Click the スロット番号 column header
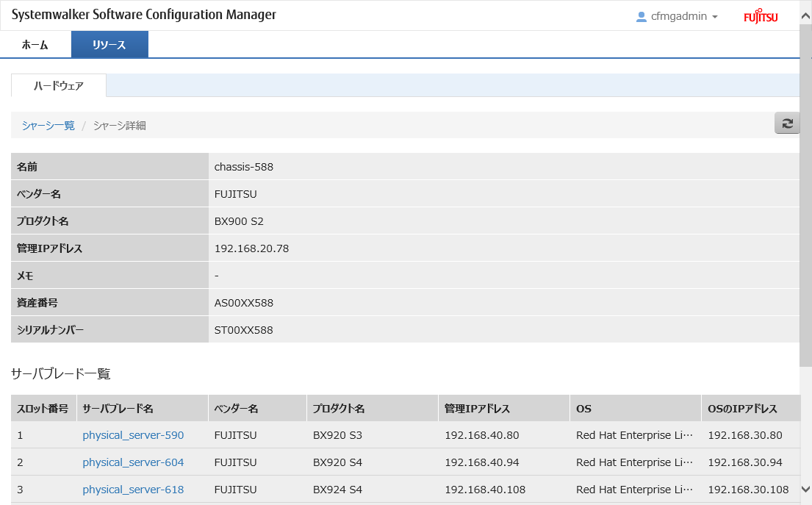 (x=44, y=408)
